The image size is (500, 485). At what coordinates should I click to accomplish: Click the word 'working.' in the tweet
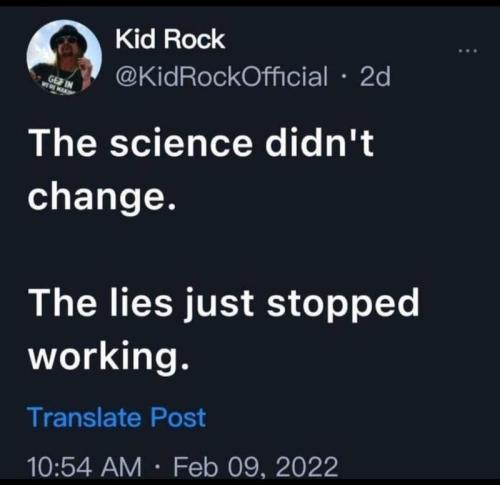coord(109,357)
